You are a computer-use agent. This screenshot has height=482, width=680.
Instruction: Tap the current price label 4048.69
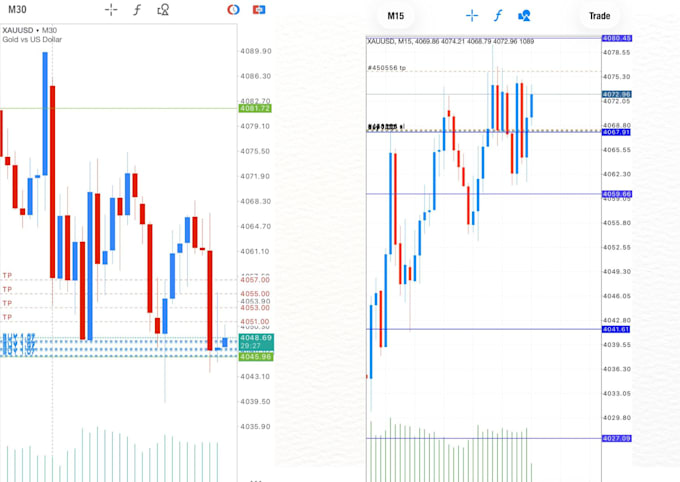pyautogui.click(x=256, y=338)
